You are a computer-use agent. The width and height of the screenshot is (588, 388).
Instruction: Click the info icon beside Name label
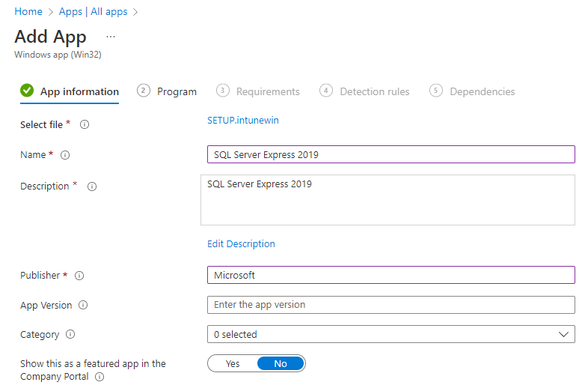click(65, 155)
